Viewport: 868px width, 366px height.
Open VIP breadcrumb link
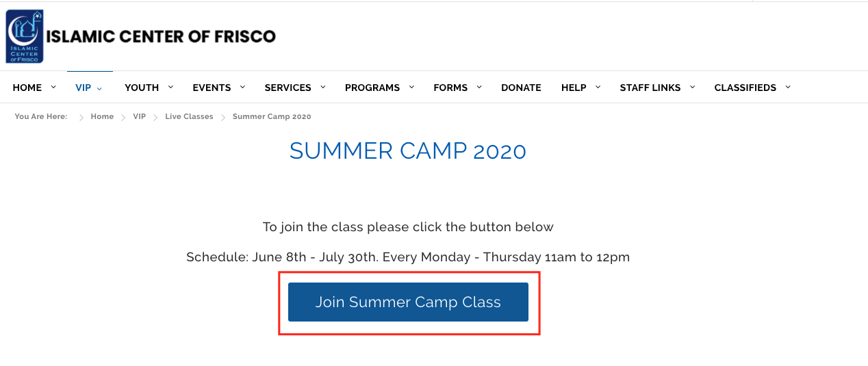pyautogui.click(x=140, y=117)
